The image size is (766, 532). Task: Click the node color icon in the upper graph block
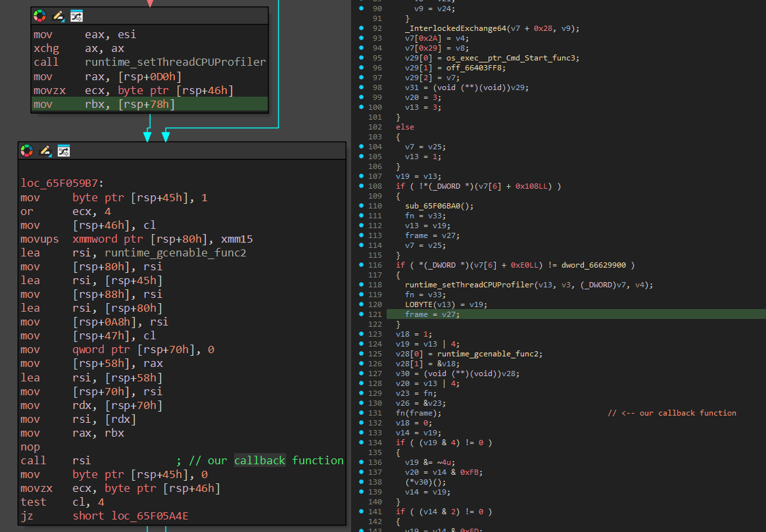pos(40,16)
